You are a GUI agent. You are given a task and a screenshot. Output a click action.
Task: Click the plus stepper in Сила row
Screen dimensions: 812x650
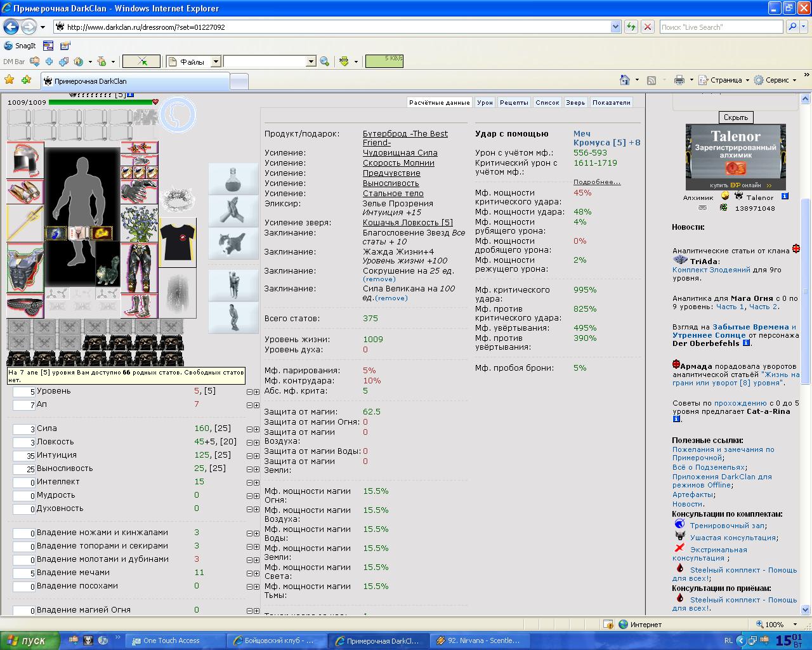(256, 429)
